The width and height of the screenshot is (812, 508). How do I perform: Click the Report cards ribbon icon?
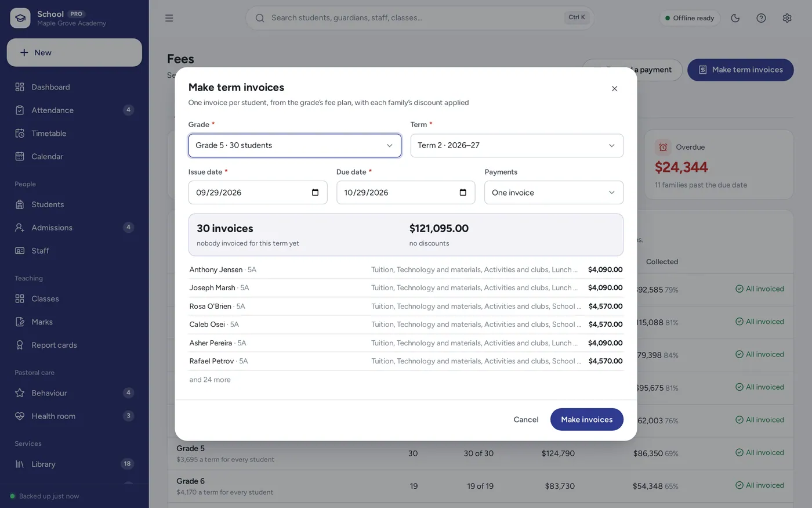[x=20, y=345]
